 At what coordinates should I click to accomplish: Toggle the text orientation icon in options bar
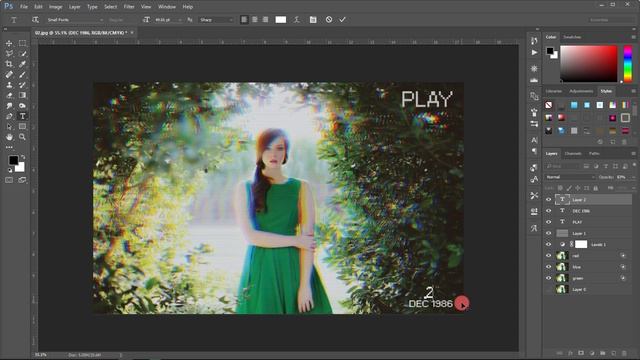tap(36, 20)
